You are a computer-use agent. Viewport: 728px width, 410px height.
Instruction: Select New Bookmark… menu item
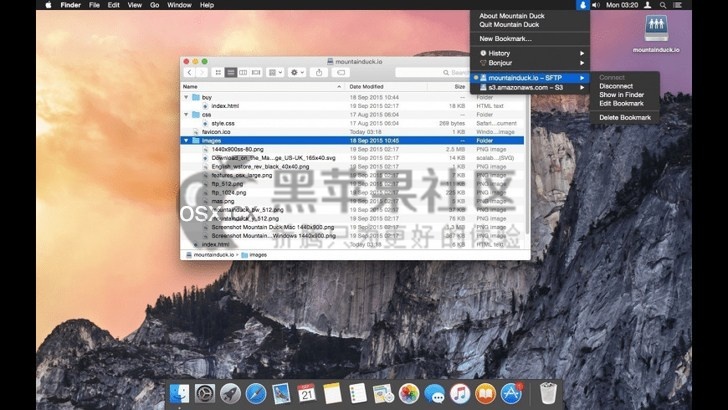pyautogui.click(x=505, y=39)
